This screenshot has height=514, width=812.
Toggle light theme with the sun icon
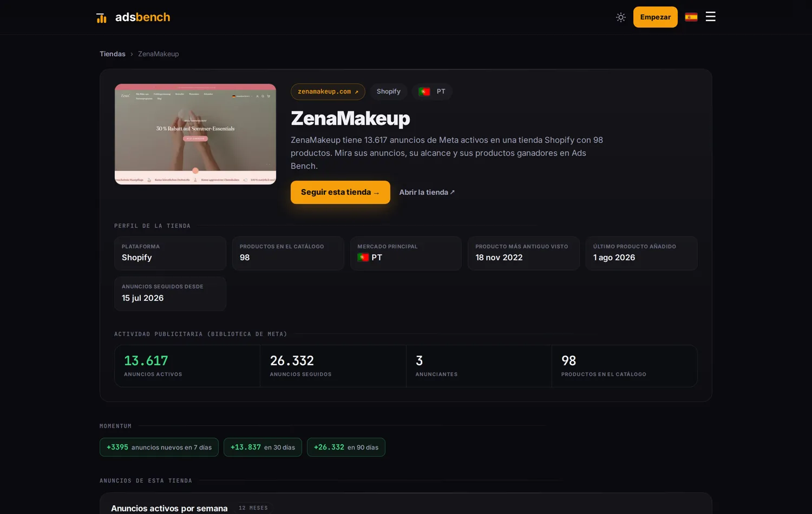[x=621, y=17]
